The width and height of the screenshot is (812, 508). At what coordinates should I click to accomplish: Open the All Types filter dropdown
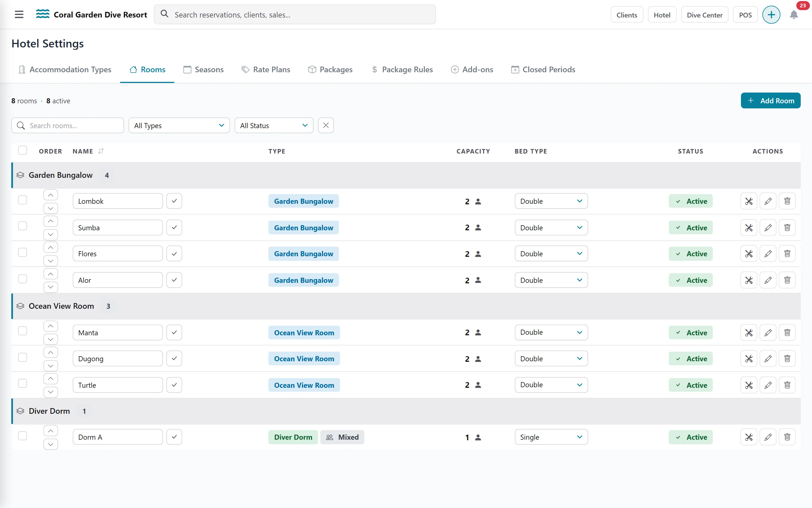(x=179, y=125)
